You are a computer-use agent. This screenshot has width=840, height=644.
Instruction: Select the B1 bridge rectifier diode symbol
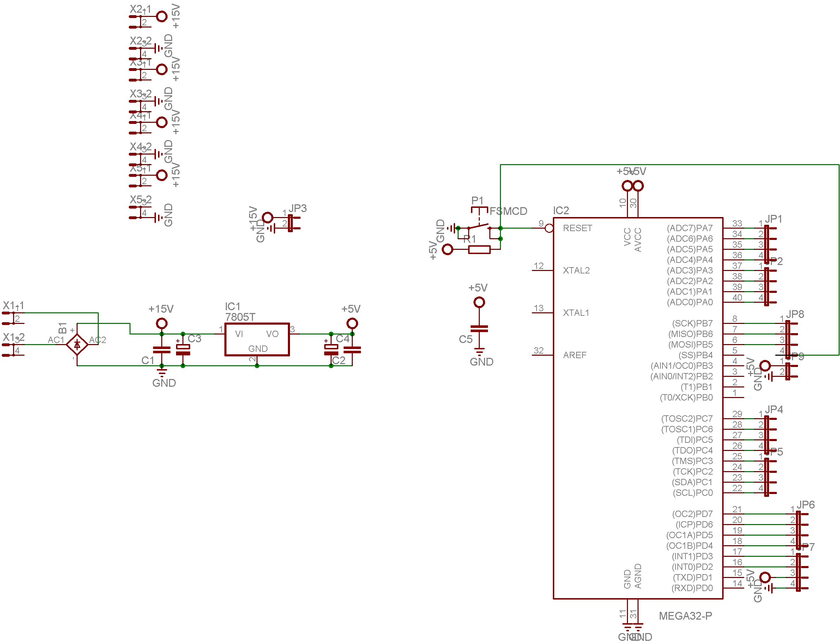pyautogui.click(x=77, y=344)
